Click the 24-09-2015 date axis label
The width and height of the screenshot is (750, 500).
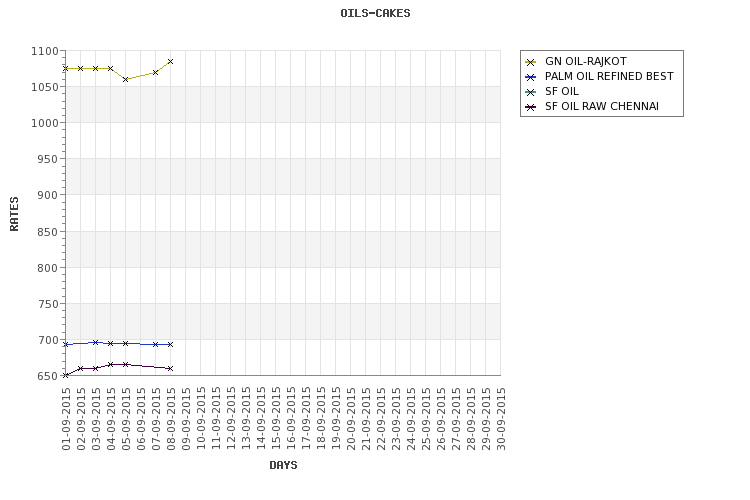coord(411,419)
